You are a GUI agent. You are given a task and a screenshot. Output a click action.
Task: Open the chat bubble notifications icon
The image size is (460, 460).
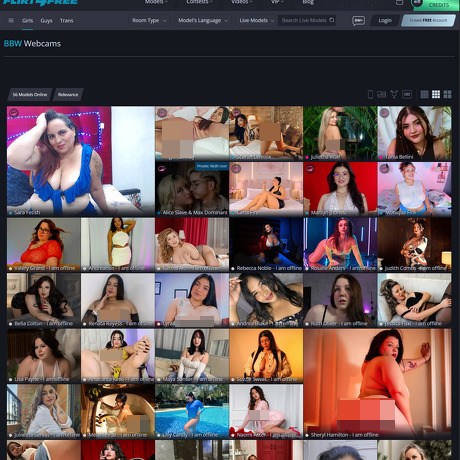(358, 21)
